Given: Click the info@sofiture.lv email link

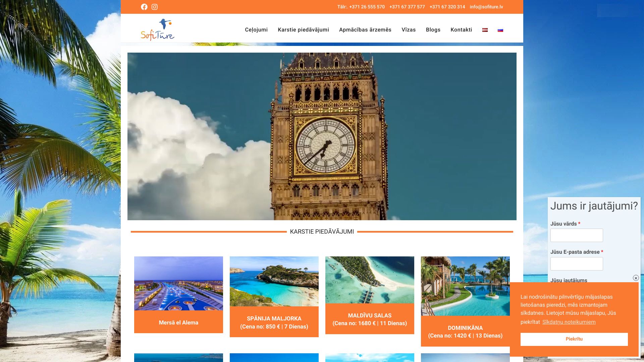Looking at the screenshot, I should pos(486,7).
